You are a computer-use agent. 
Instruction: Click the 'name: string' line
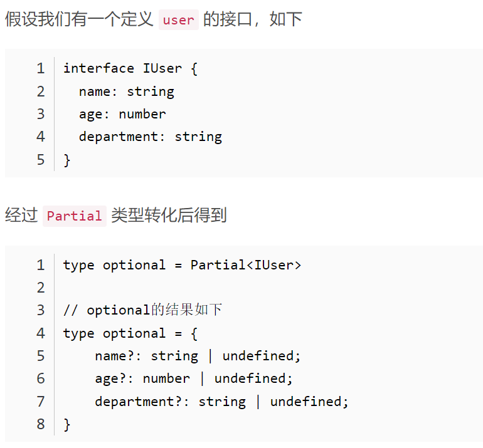[x=127, y=91]
